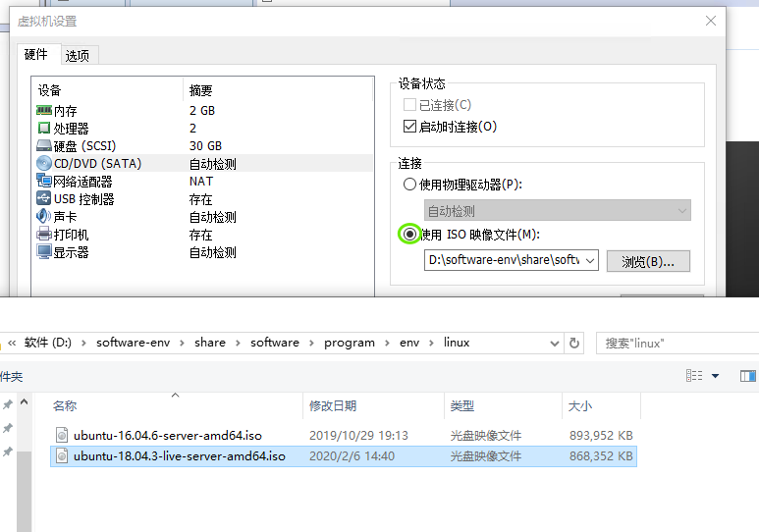
Task: Close the virtual machine settings dialog
Action: pos(711,21)
